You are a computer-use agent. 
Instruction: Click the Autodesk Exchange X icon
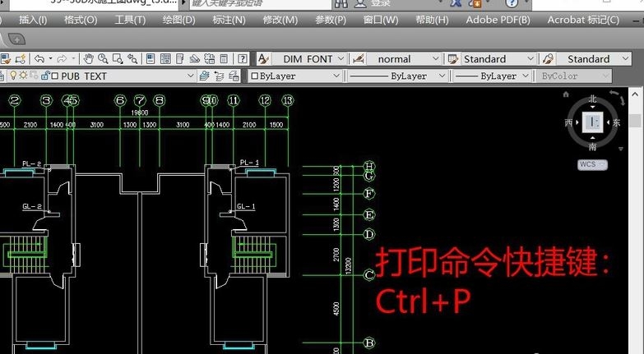[x=456, y=2]
